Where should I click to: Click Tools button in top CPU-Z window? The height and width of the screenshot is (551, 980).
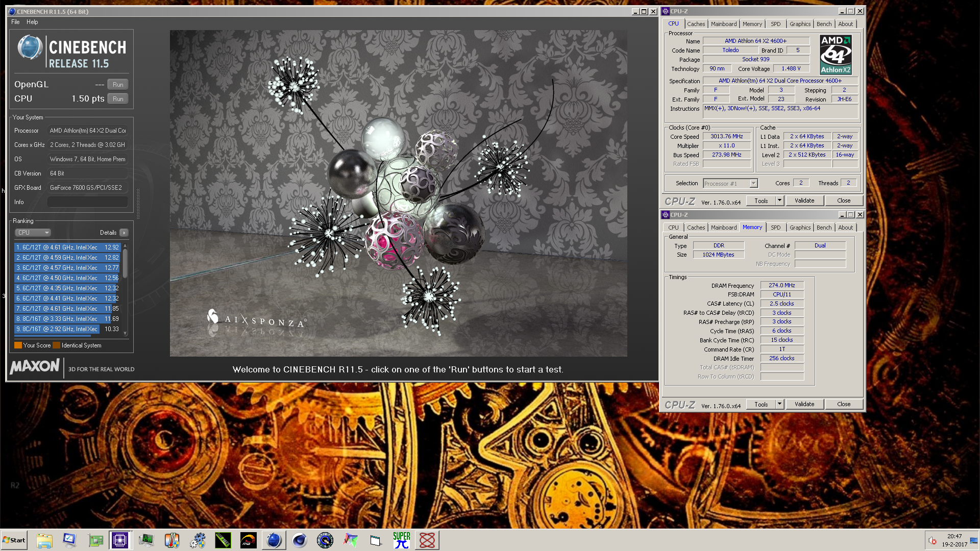(x=761, y=201)
